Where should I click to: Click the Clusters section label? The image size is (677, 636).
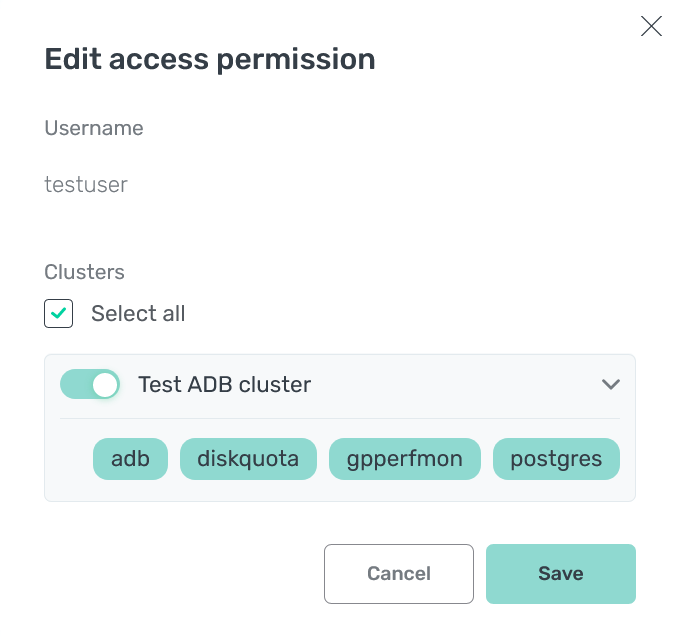coord(84,271)
